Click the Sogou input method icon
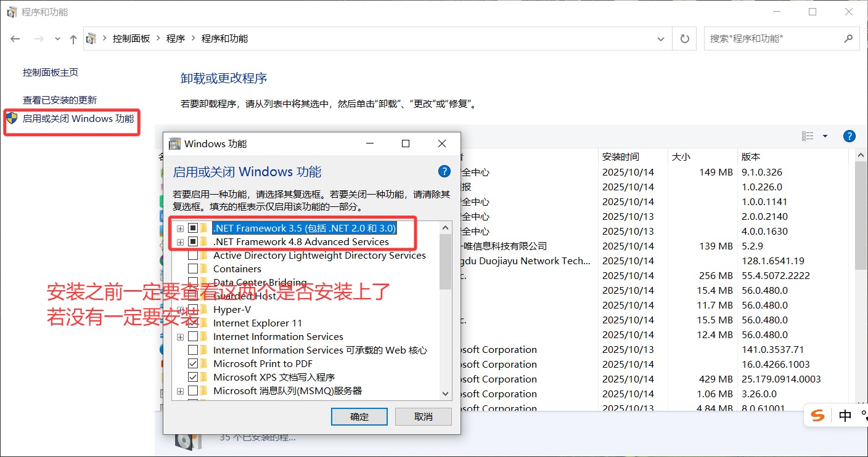Image resolution: width=868 pixels, height=457 pixels. (818, 416)
